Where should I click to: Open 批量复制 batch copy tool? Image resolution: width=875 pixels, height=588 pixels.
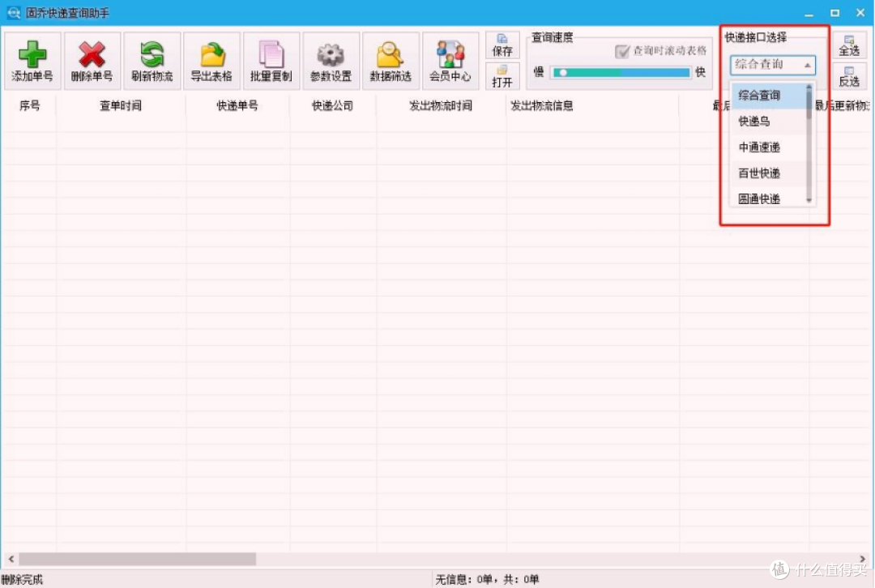tap(271, 60)
